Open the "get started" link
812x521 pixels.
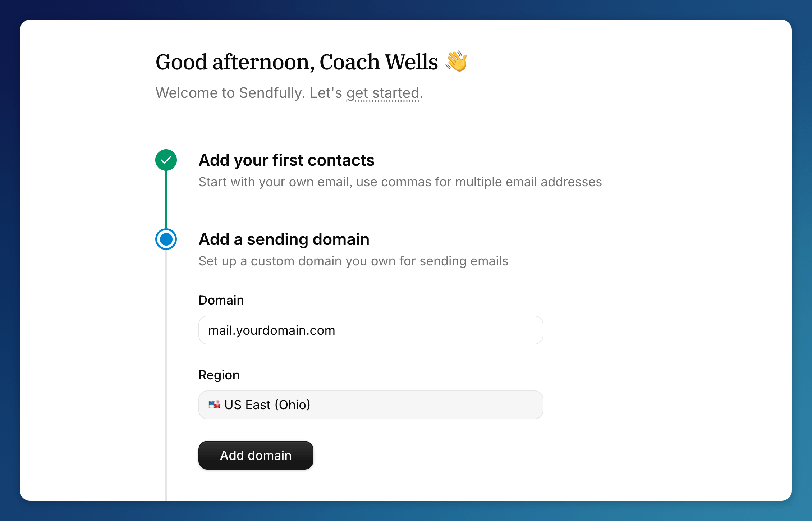[x=382, y=93]
